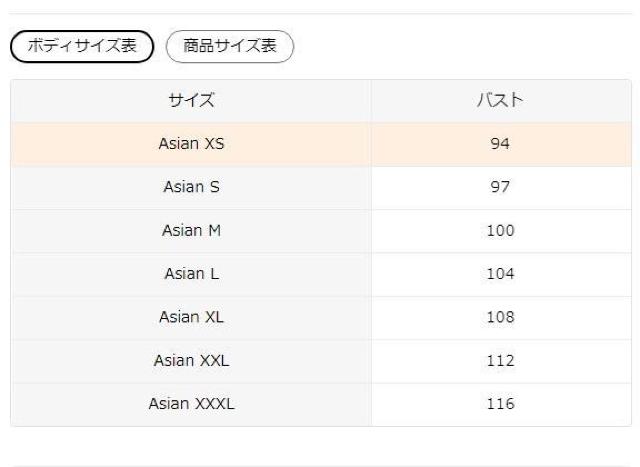Image resolution: width=640 pixels, height=467 pixels.
Task: Select the Asian S size cell
Action: [x=191, y=187]
